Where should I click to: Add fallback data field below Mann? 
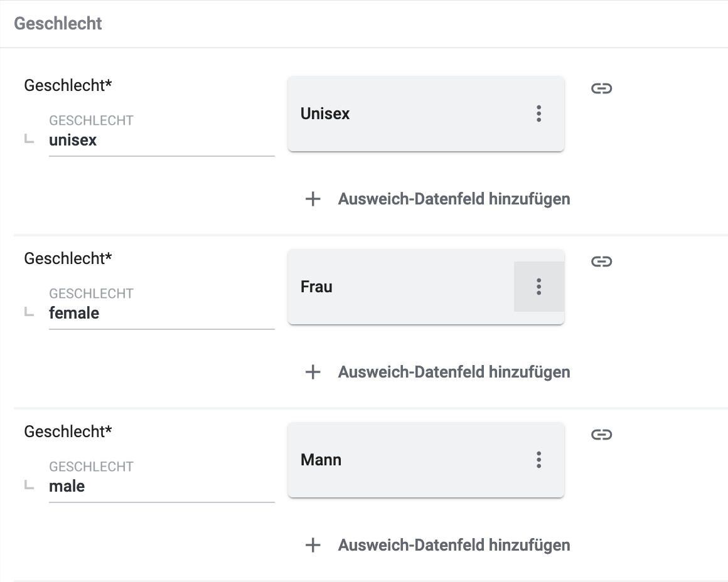click(x=454, y=545)
